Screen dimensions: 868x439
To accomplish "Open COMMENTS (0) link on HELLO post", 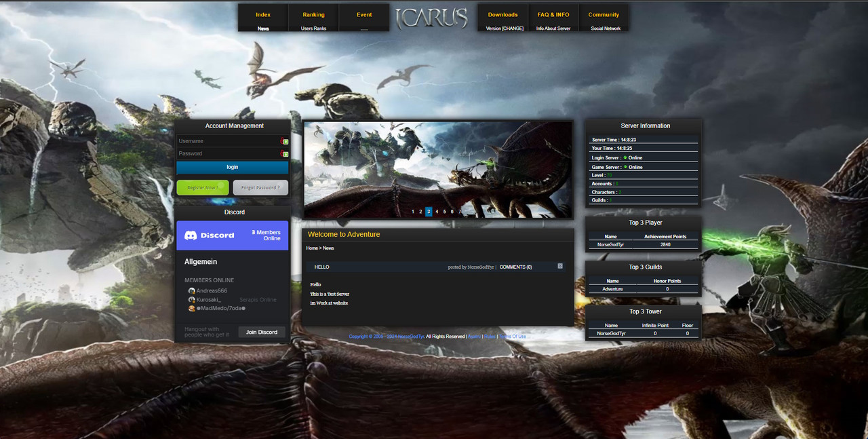I will (x=515, y=267).
